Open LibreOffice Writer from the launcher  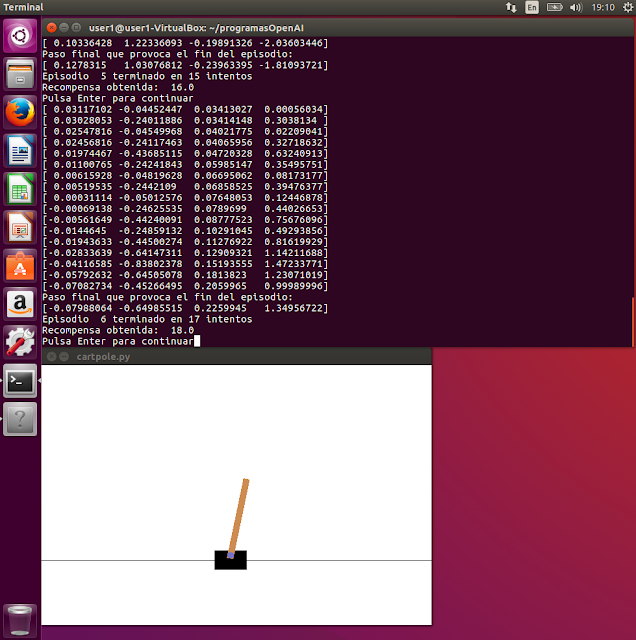point(20,152)
